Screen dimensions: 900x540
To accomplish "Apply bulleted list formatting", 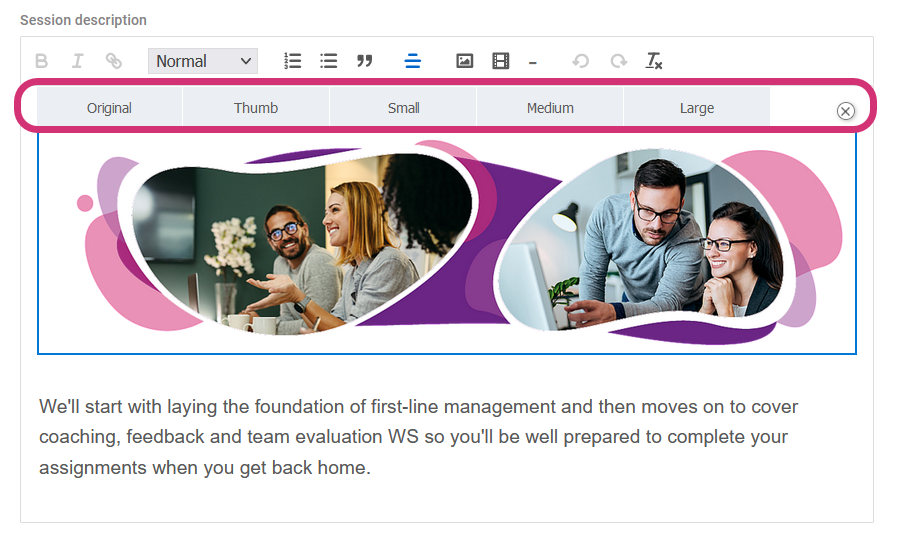I will coord(328,61).
